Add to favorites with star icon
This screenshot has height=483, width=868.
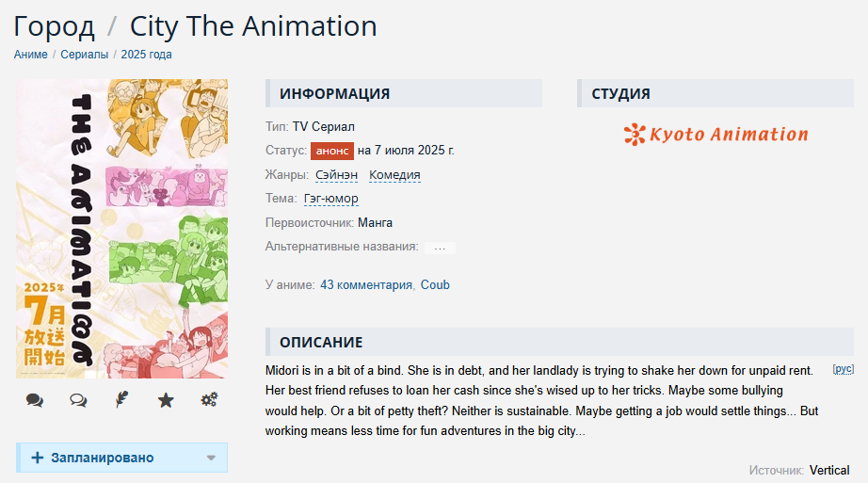[166, 400]
